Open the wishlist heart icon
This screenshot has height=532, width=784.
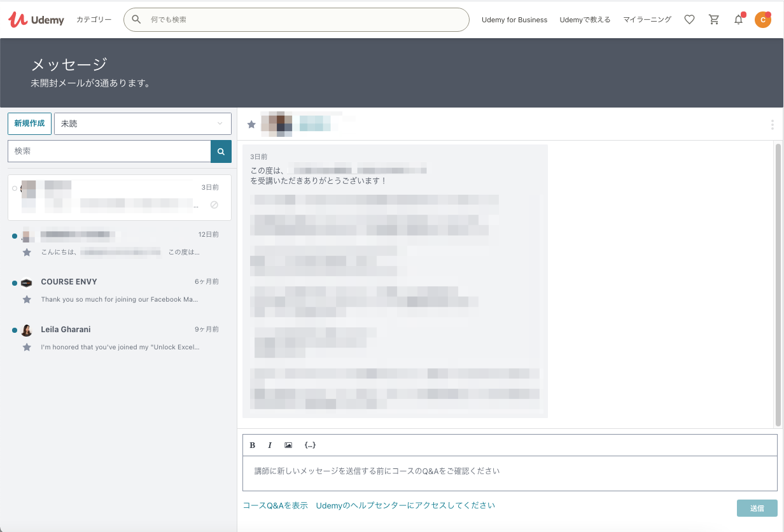[689, 20]
